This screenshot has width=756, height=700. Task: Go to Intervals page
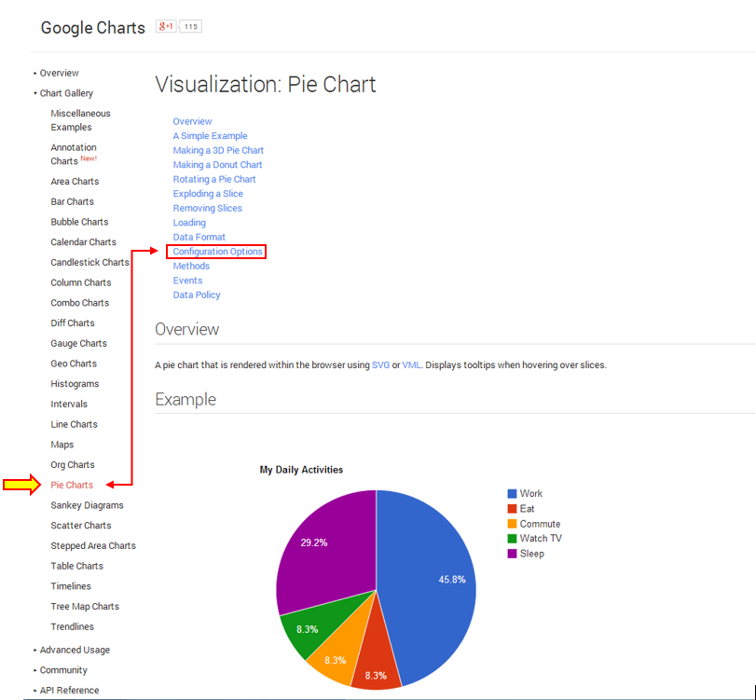[x=69, y=404]
